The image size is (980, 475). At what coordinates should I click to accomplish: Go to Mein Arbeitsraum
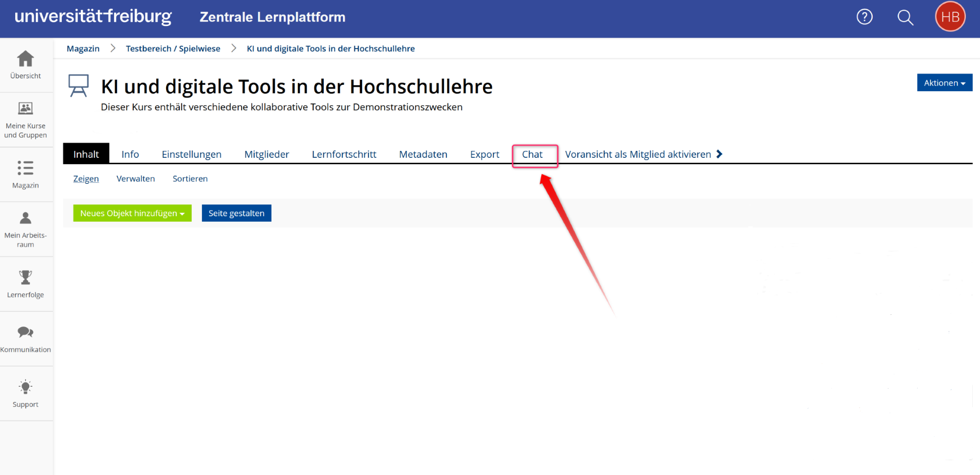[25, 229]
